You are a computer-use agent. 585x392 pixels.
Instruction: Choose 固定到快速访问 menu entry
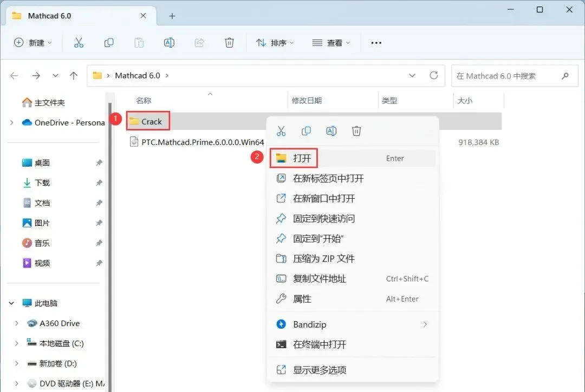[353, 219]
